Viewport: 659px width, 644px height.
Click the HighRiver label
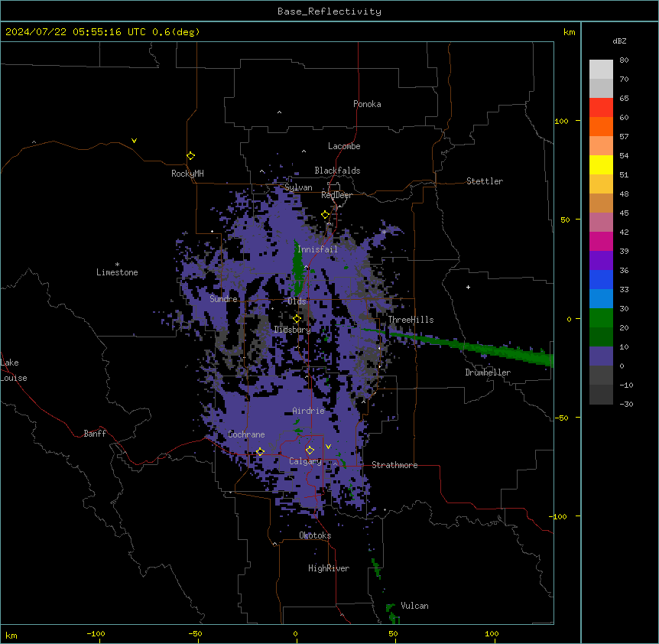tap(329, 568)
